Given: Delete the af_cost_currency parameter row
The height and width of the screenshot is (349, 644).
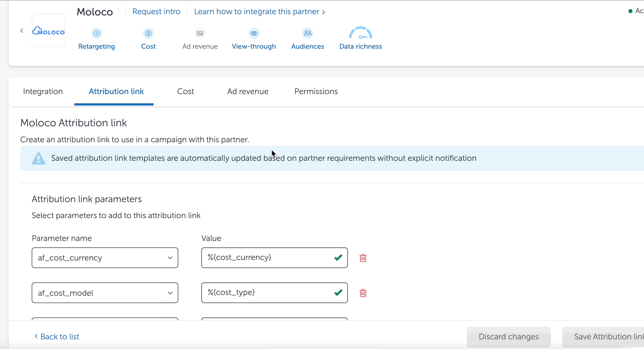Looking at the screenshot, I should tap(363, 258).
